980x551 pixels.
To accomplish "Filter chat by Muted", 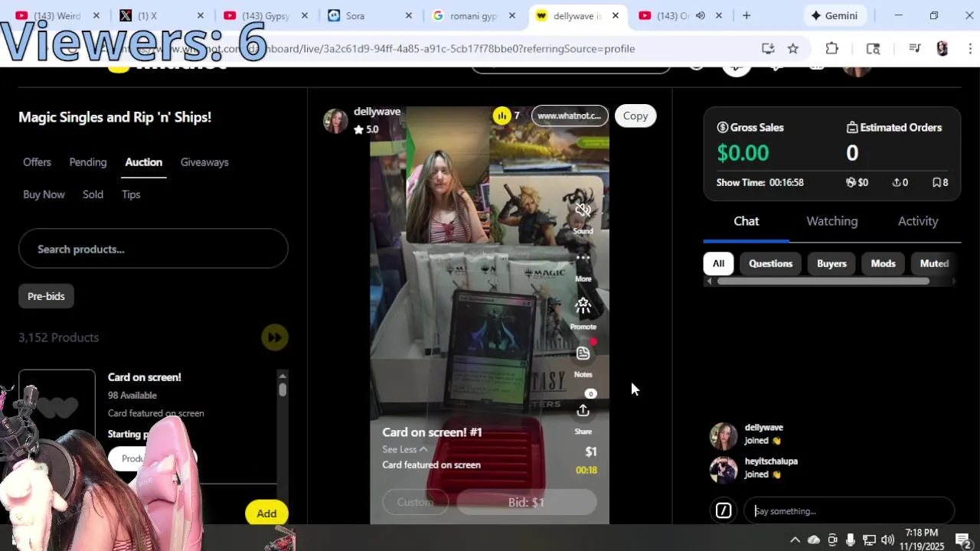I will 934,263.
